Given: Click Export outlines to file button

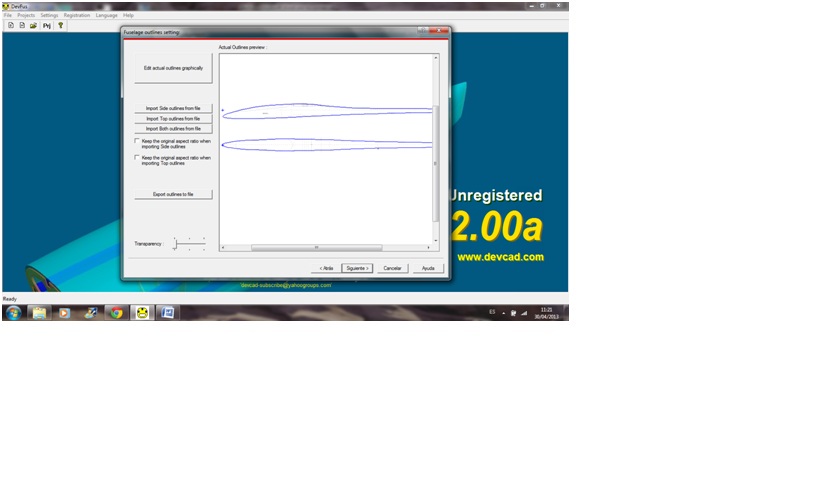Looking at the screenshot, I should click(173, 194).
